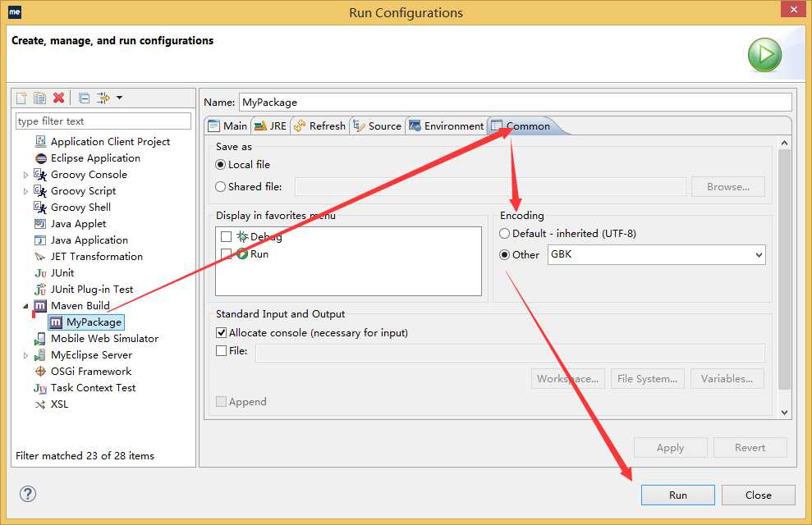Click the JET Transformation icon
812x525 pixels.
[40, 257]
